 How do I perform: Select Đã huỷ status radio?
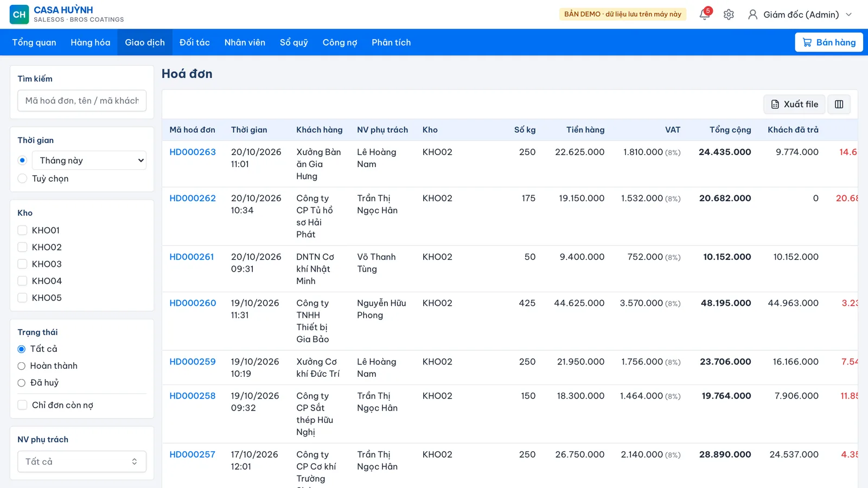pyautogui.click(x=22, y=383)
